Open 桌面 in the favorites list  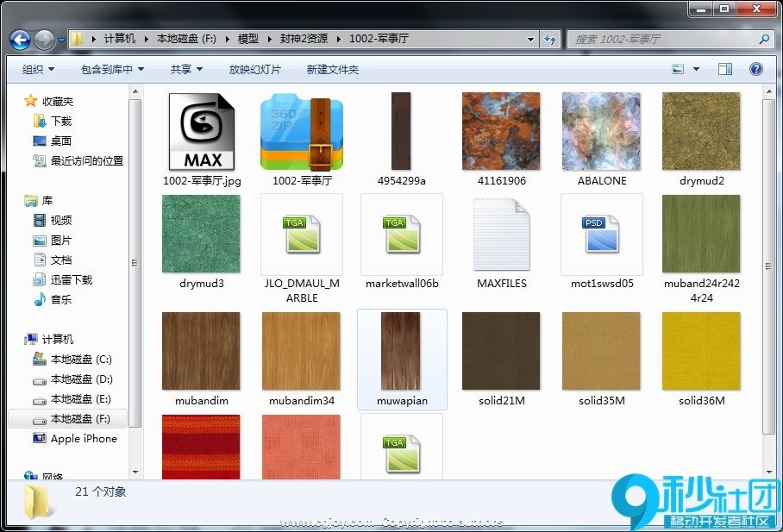click(60, 141)
